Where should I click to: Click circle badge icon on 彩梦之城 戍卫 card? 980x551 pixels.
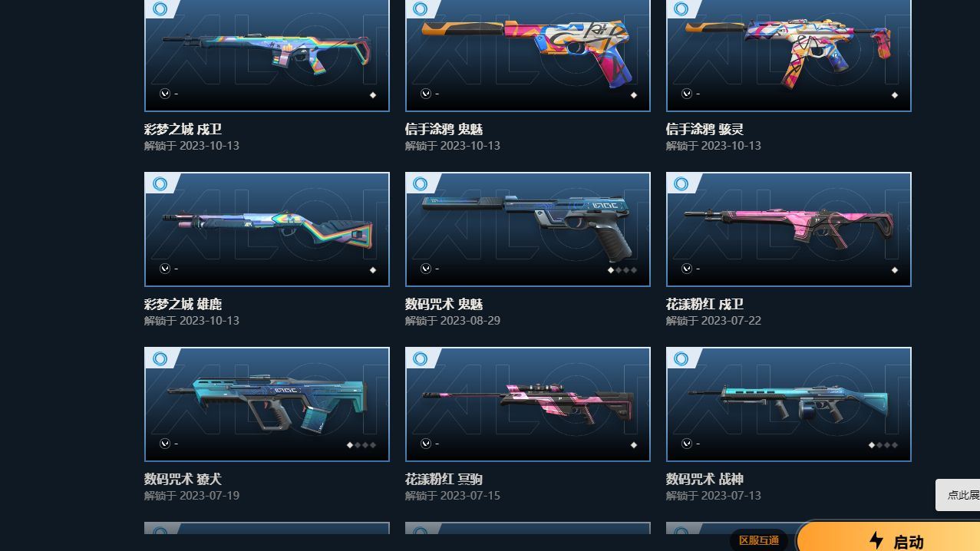tap(160, 9)
